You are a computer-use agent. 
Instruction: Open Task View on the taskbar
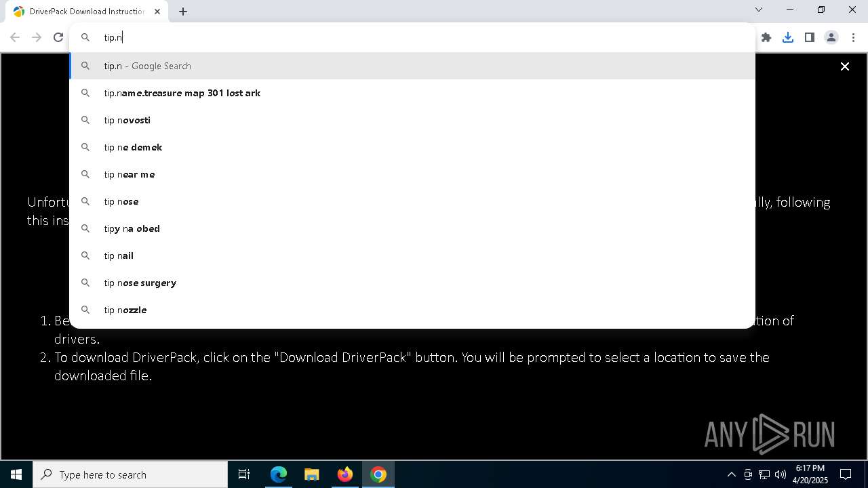click(x=244, y=474)
